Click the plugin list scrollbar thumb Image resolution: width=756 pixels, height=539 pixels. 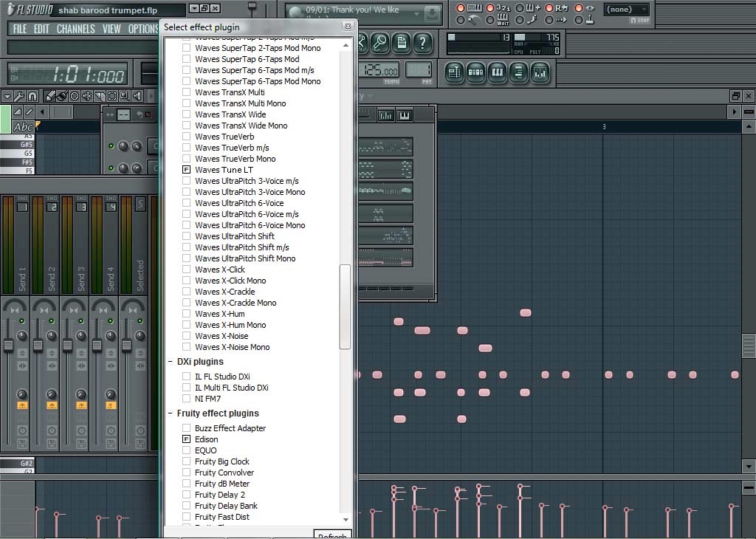(x=345, y=306)
